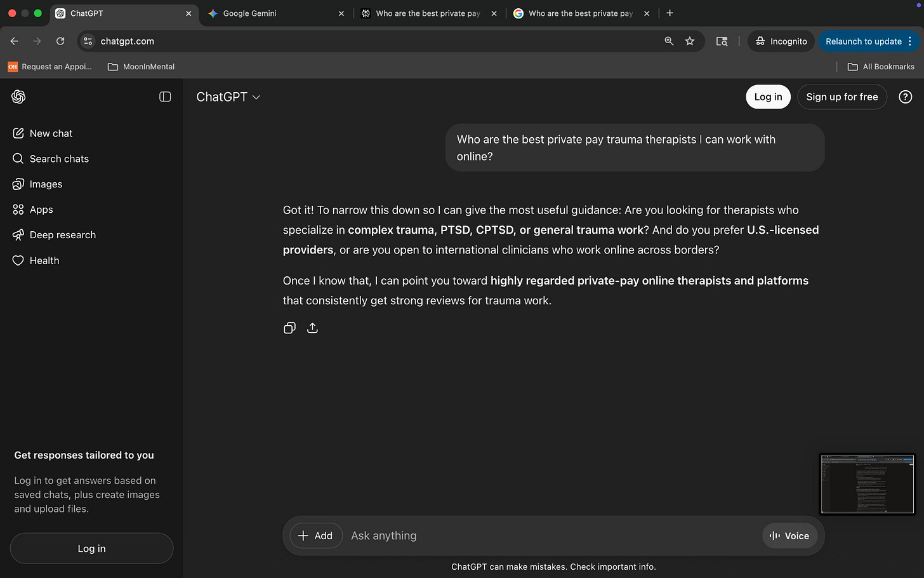Go forward in browser history
Screen dimensions: 924x578
point(37,41)
